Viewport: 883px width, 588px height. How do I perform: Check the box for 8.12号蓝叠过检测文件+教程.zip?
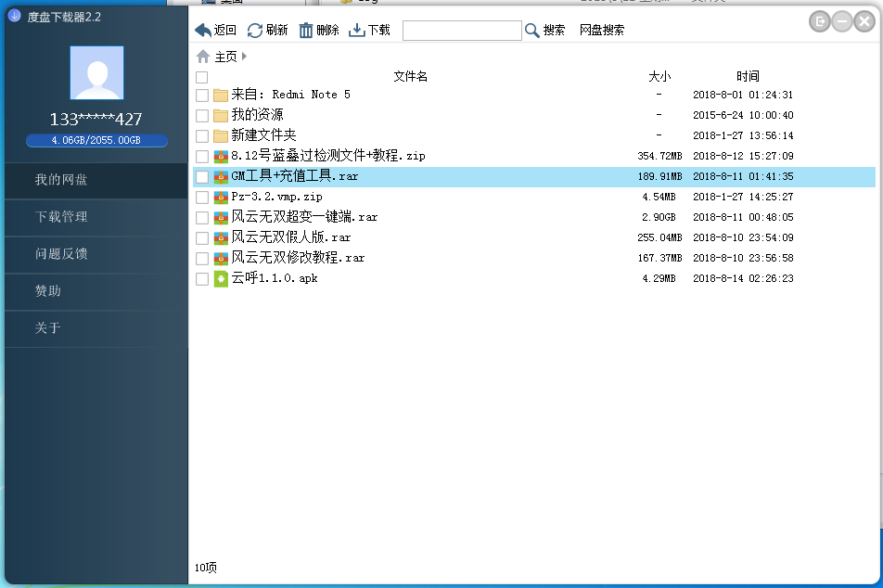(x=201, y=156)
